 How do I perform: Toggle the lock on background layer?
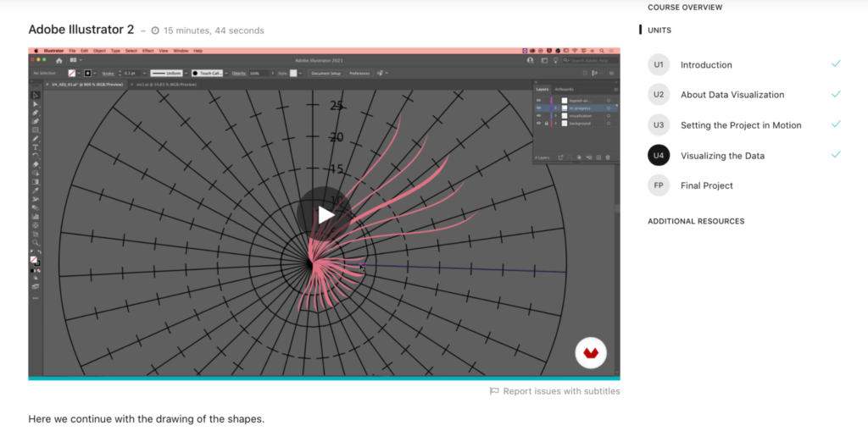click(x=547, y=124)
